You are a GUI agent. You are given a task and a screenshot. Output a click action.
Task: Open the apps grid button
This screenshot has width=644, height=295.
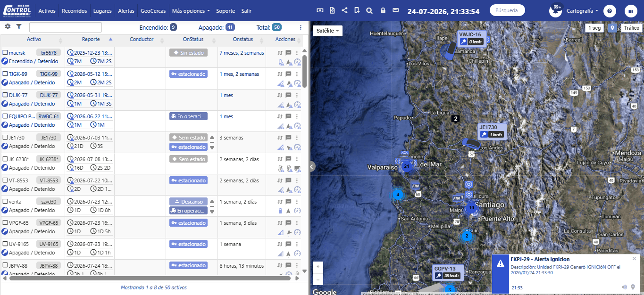coord(630,11)
